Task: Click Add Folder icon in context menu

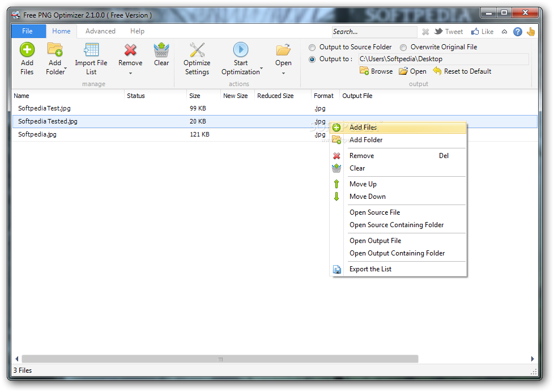Action: click(336, 139)
